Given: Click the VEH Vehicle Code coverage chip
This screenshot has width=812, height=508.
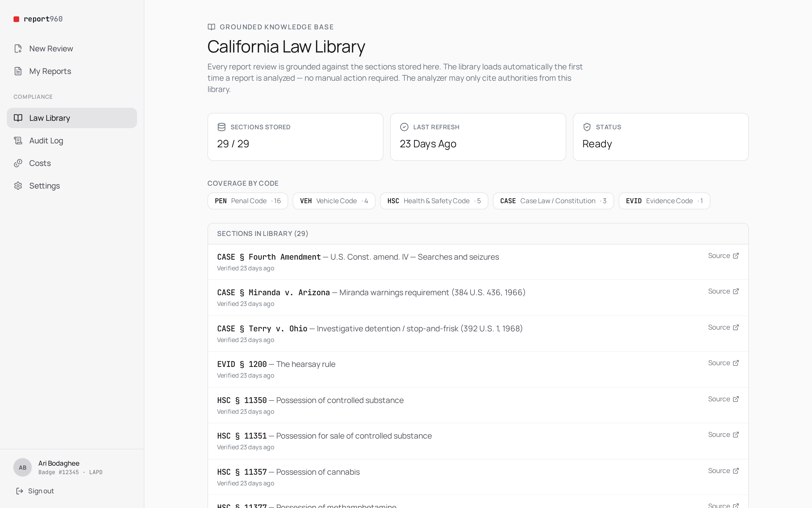Looking at the screenshot, I should (334, 201).
